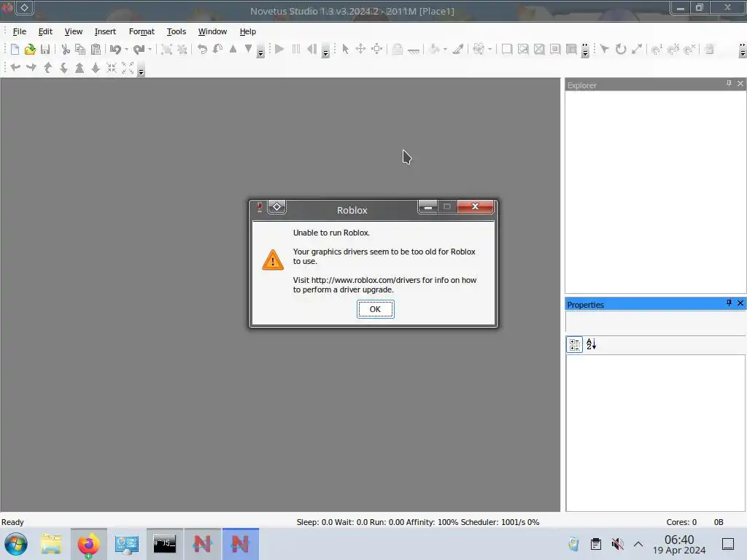The width and height of the screenshot is (747, 560).
Task: Click OK in the Roblox error dialog
Action: (x=376, y=309)
